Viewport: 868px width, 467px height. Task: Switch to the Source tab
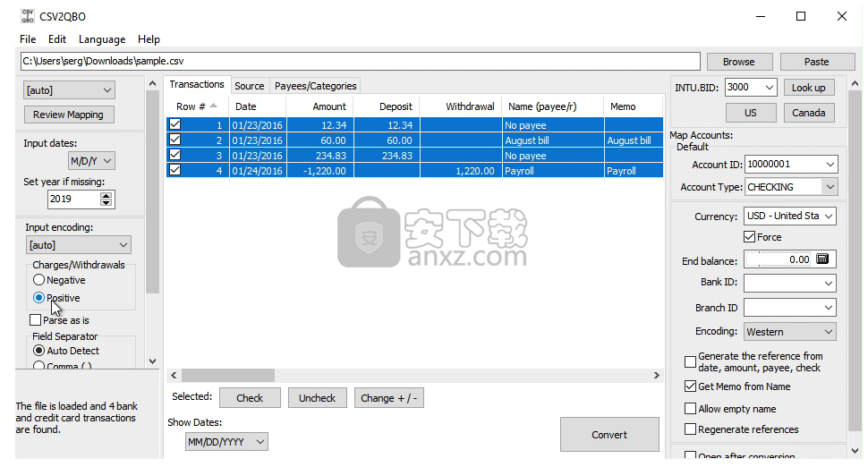[x=249, y=86]
